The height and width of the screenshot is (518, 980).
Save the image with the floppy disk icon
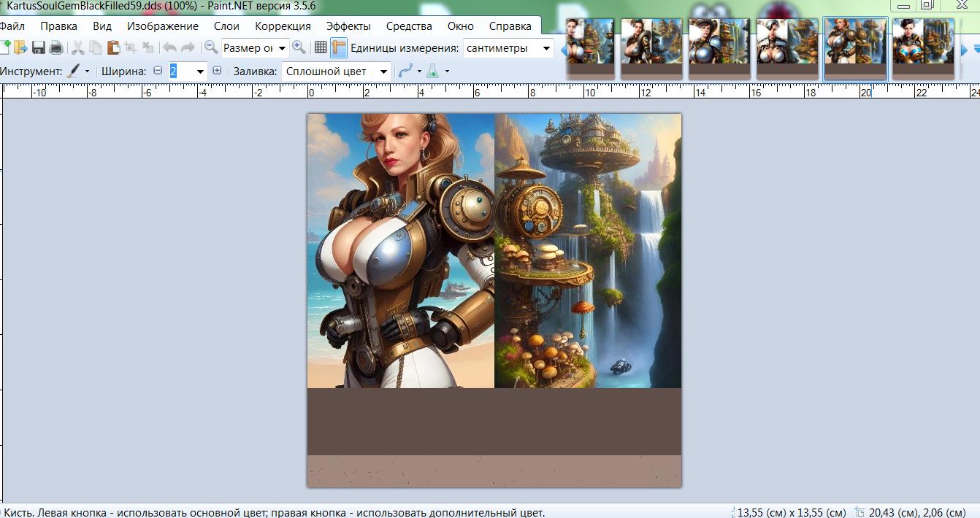[x=38, y=48]
